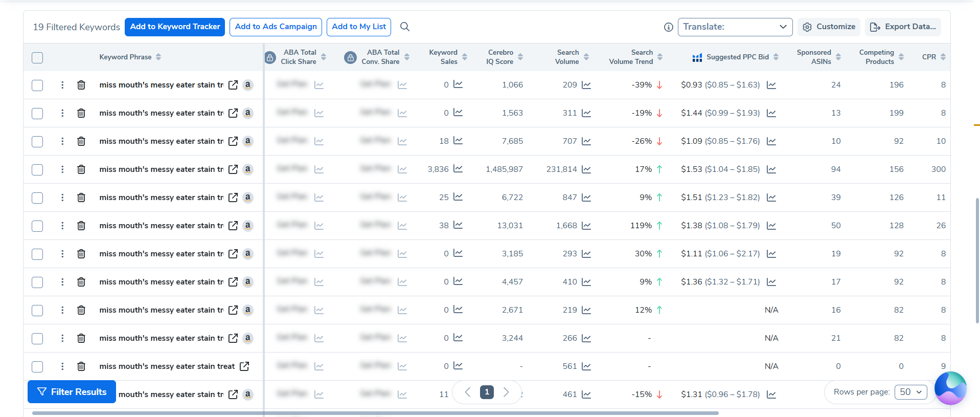Click Add to My List button
980x417 pixels.
click(359, 27)
